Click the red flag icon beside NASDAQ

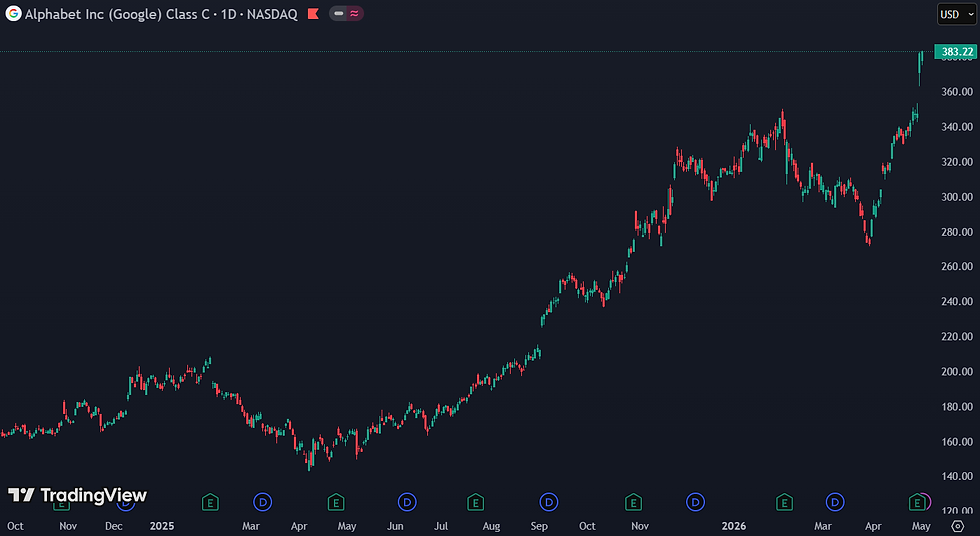tap(313, 14)
